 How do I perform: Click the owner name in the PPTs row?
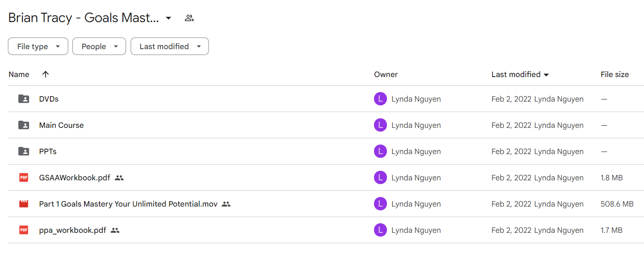[x=416, y=152]
